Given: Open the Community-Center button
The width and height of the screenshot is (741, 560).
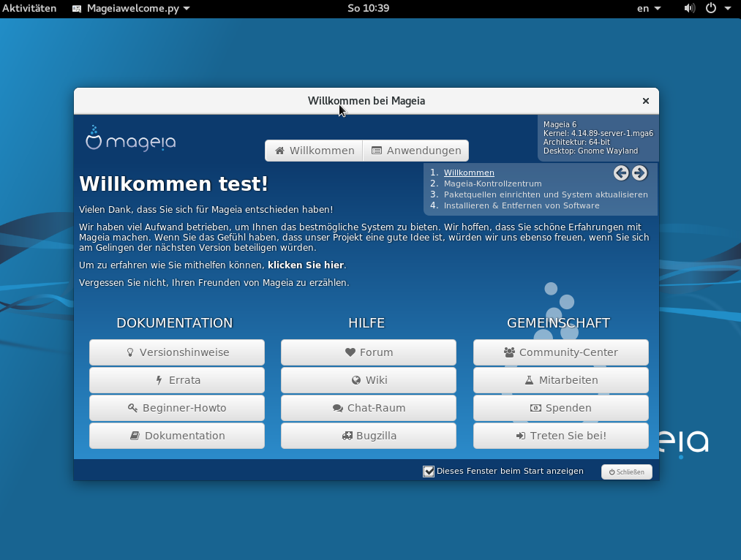Looking at the screenshot, I should (560, 352).
